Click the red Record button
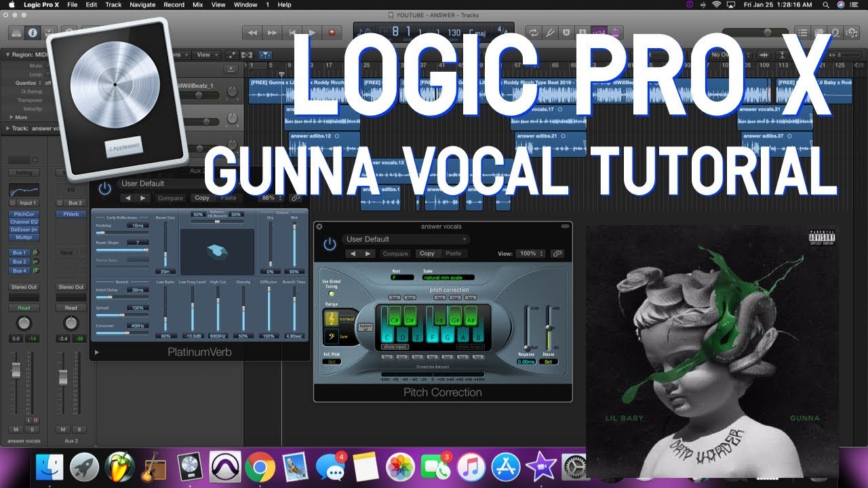Screen dimensions: 868x488 pos(332,32)
